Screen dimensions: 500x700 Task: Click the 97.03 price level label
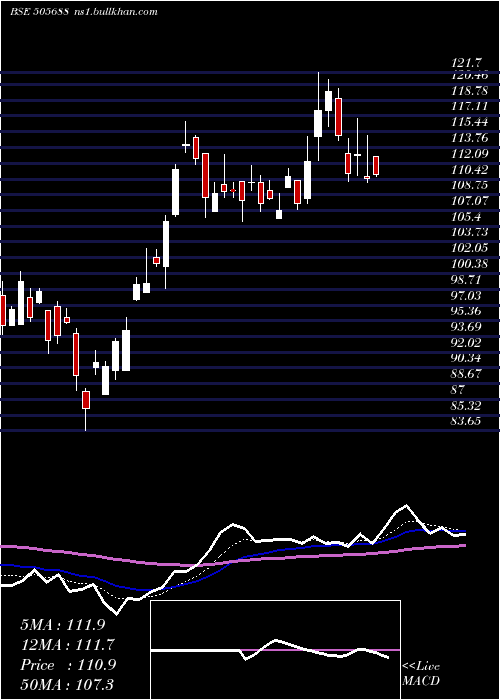pyautogui.click(x=467, y=295)
